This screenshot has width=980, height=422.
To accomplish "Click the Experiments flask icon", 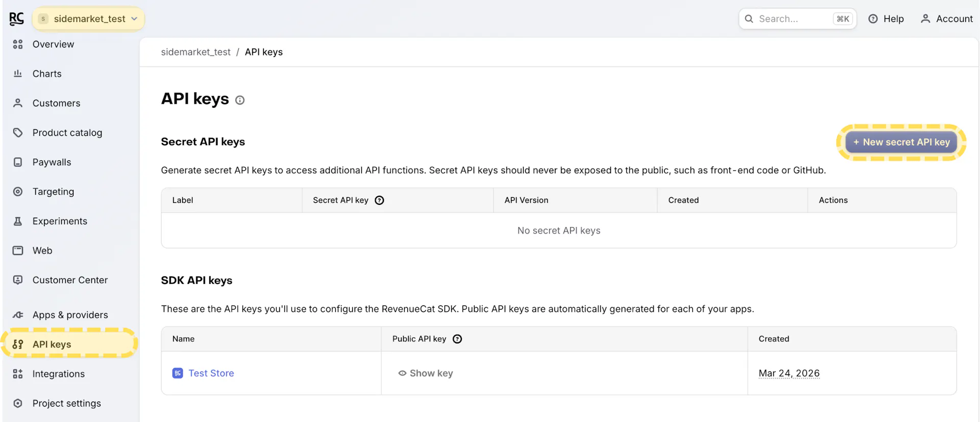I will point(18,221).
